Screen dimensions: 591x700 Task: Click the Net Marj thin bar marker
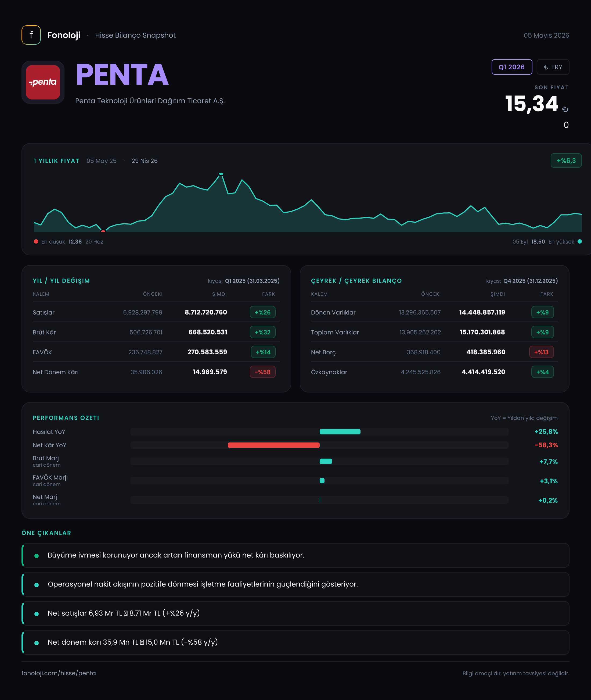320,500
